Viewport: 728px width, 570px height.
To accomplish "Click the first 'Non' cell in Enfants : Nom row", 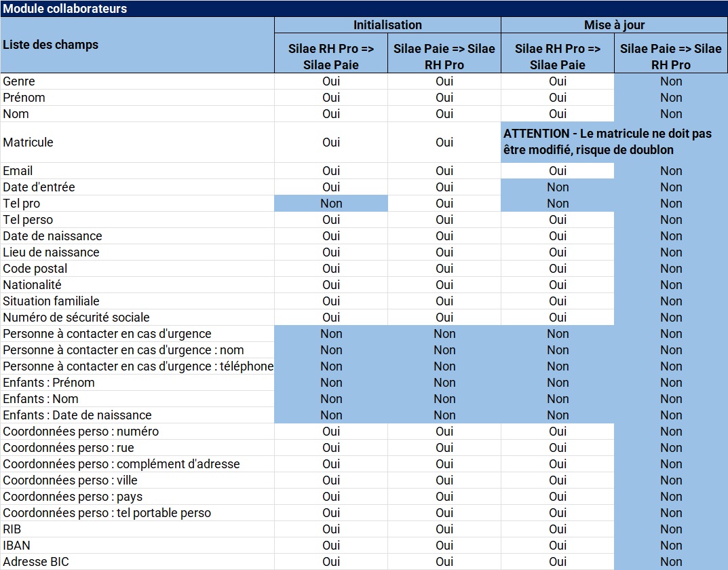I will click(331, 399).
